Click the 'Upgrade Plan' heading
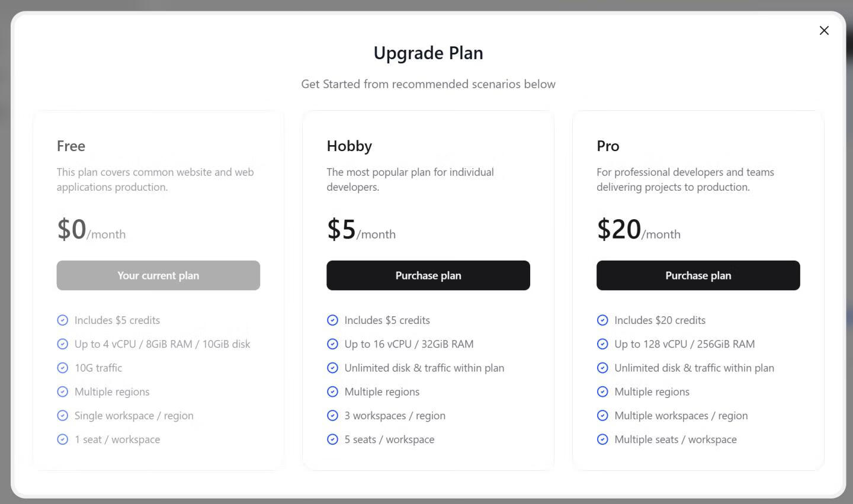 (x=428, y=53)
